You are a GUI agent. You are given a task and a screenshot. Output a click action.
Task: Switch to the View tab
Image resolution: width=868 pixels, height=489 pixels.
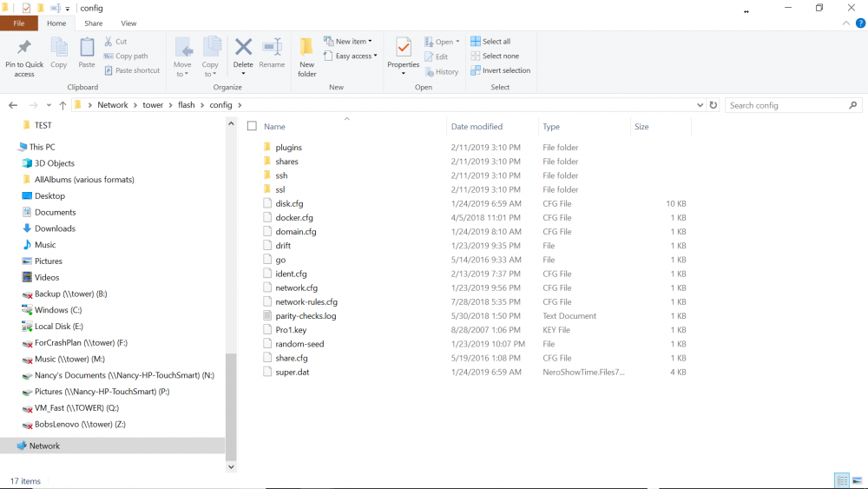tap(128, 23)
